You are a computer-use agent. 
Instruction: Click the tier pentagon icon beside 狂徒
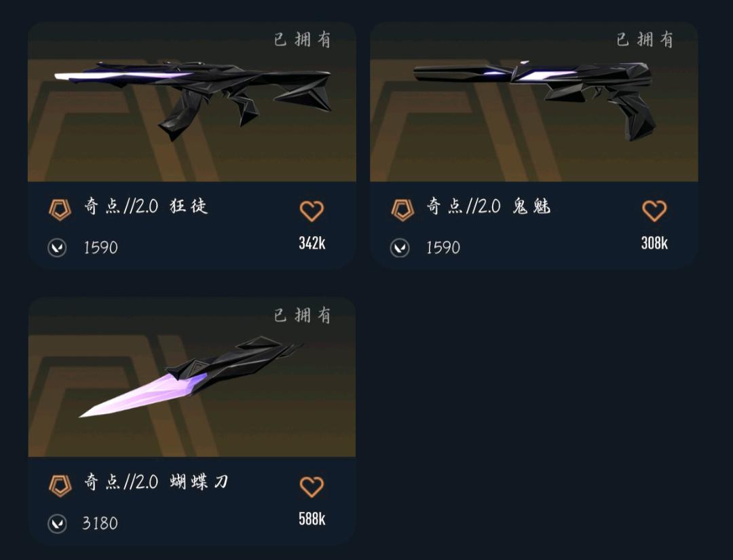pyautogui.click(x=60, y=209)
